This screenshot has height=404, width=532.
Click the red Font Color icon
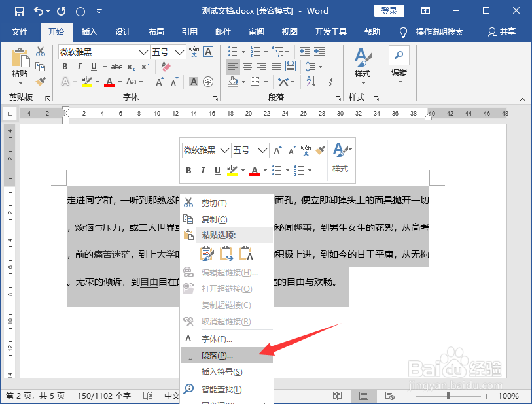pyautogui.click(x=109, y=82)
